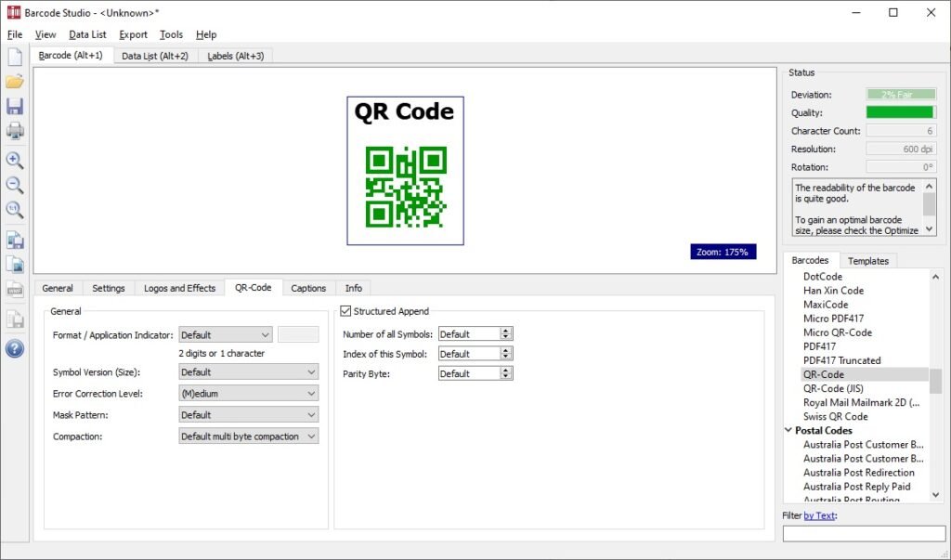Select Royal Mail Mailmark 2D entry
951x560 pixels.
tap(861, 402)
